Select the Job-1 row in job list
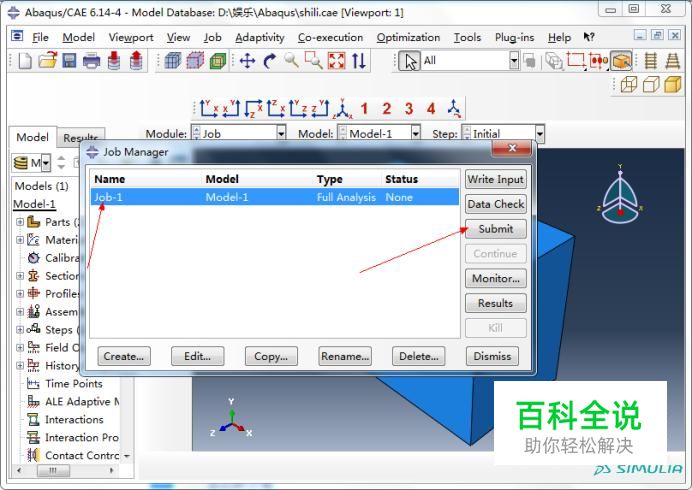This screenshot has height=490, width=692. (x=275, y=197)
